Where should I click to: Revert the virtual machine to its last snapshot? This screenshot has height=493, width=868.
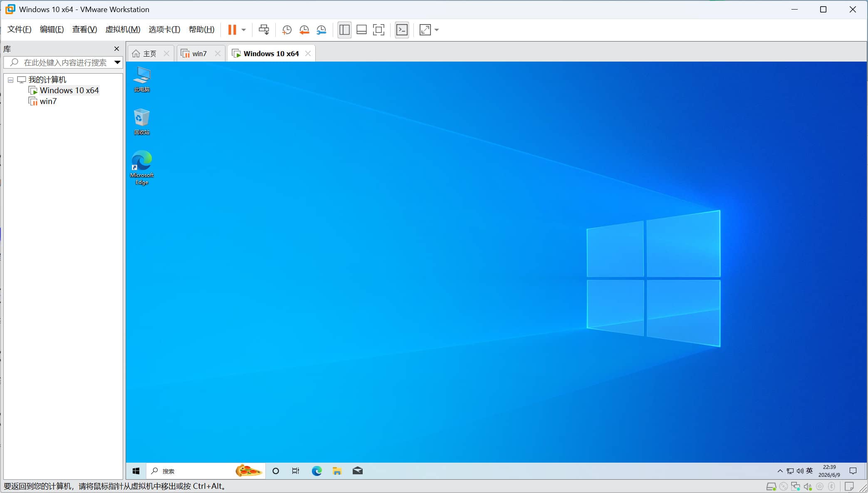304,30
